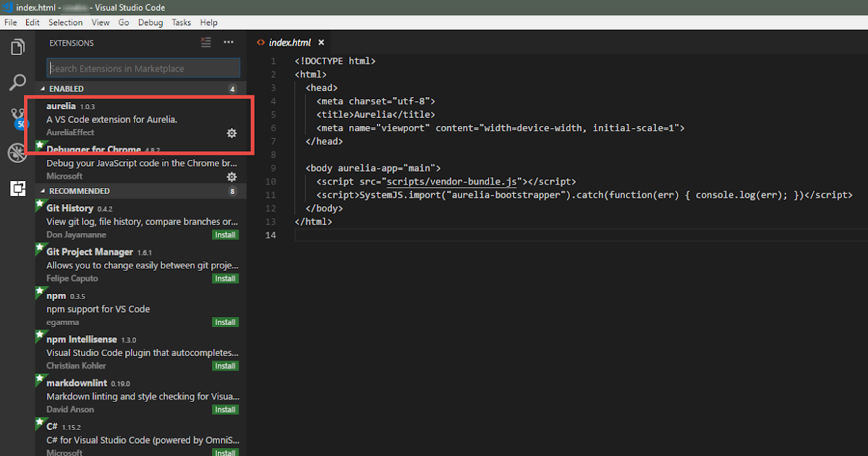Close the index.html editor tab
Viewport: 868px width, 456px height.
tap(321, 43)
